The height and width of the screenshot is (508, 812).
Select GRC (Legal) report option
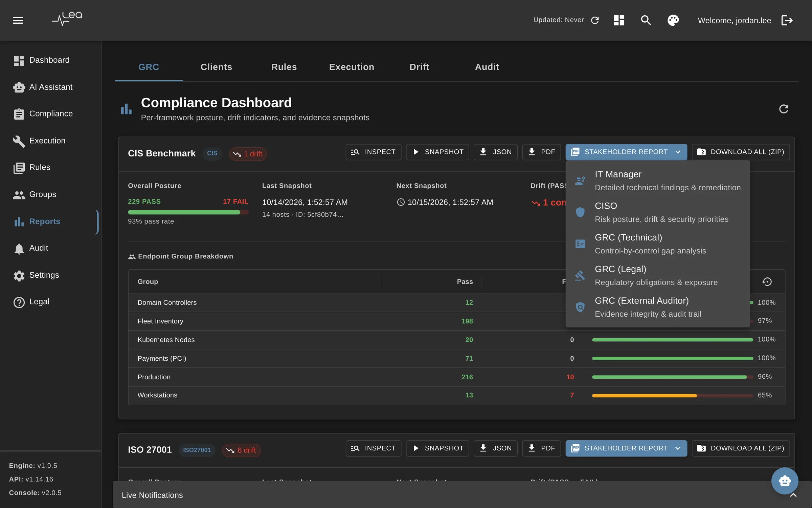pos(657,276)
